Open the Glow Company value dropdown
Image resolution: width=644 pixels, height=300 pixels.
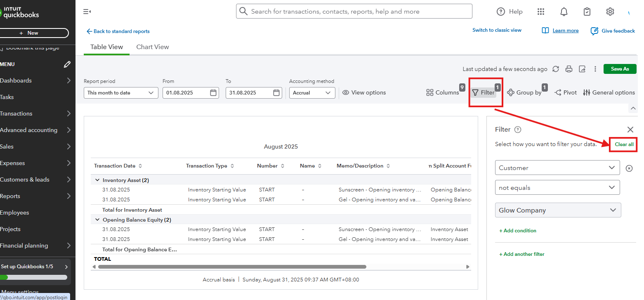click(x=558, y=210)
